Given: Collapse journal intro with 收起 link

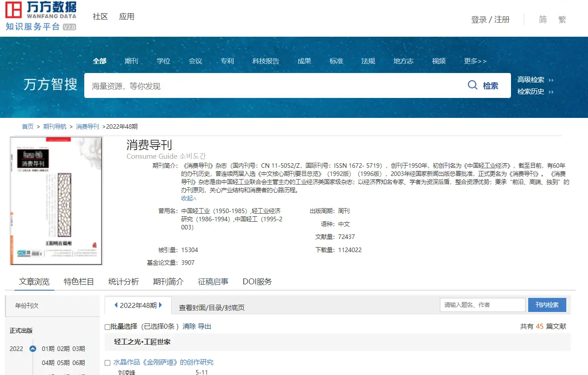Looking at the screenshot, I should pyautogui.click(x=189, y=198).
